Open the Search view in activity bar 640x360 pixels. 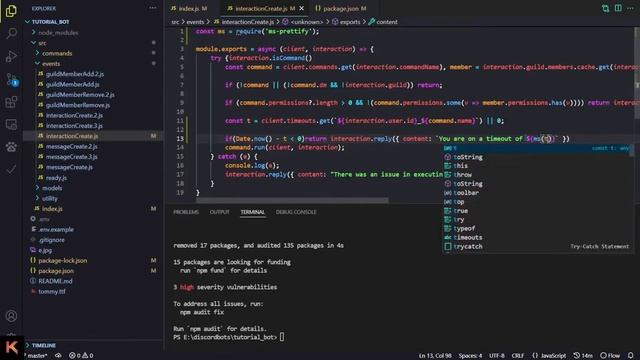coord(11,33)
